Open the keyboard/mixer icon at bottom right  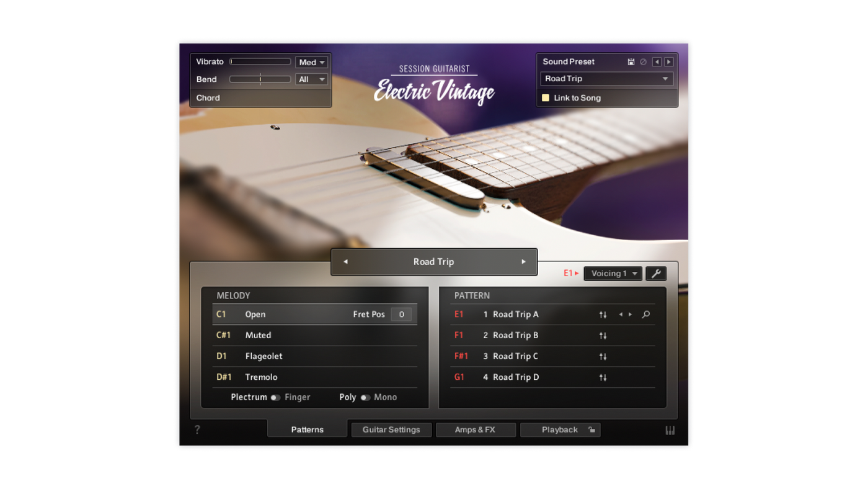pyautogui.click(x=670, y=430)
